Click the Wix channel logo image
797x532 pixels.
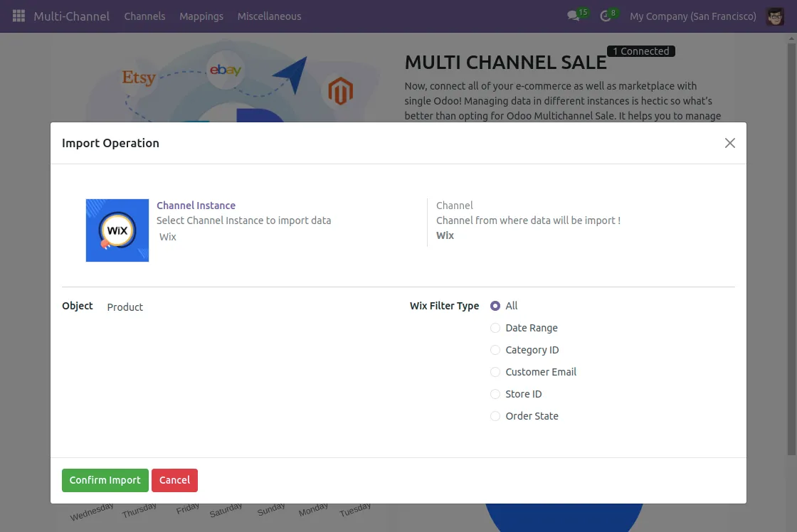(x=117, y=230)
